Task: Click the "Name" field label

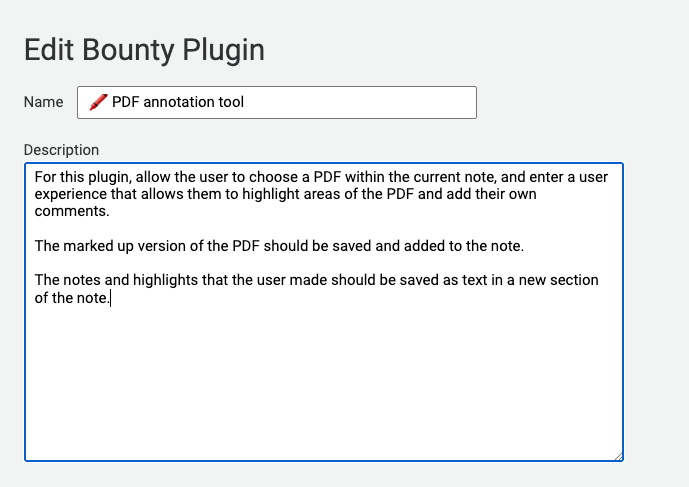Action: tap(44, 102)
